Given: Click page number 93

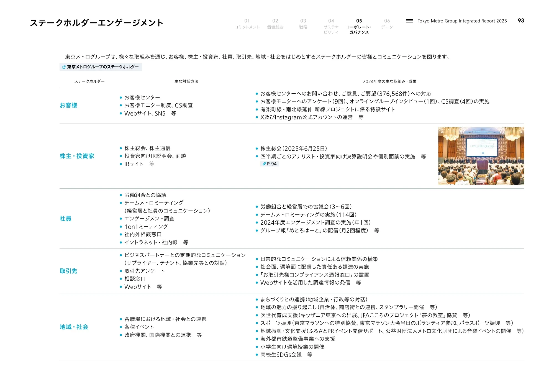Looking at the screenshot, I should tap(521, 21).
